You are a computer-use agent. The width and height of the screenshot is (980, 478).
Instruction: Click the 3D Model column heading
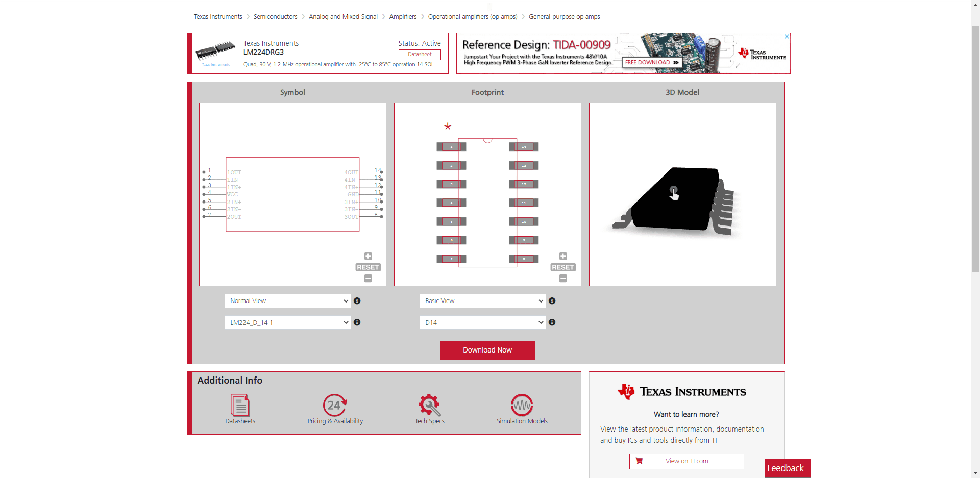point(682,92)
